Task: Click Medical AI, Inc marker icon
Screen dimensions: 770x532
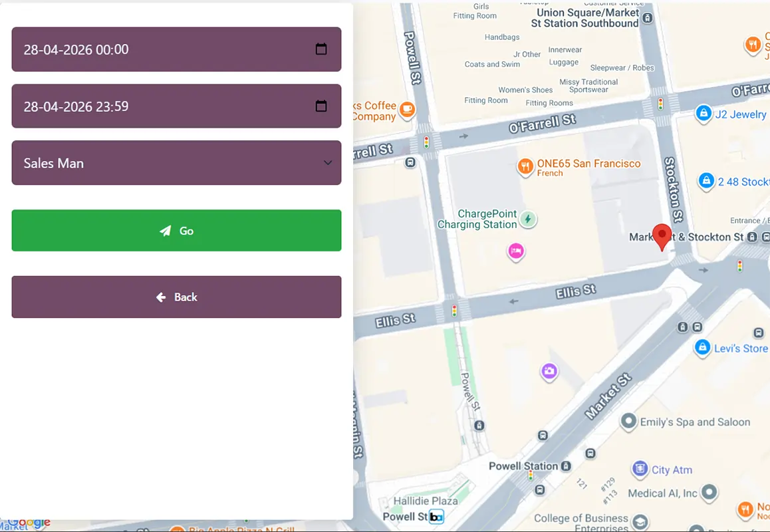Action: [709, 491]
